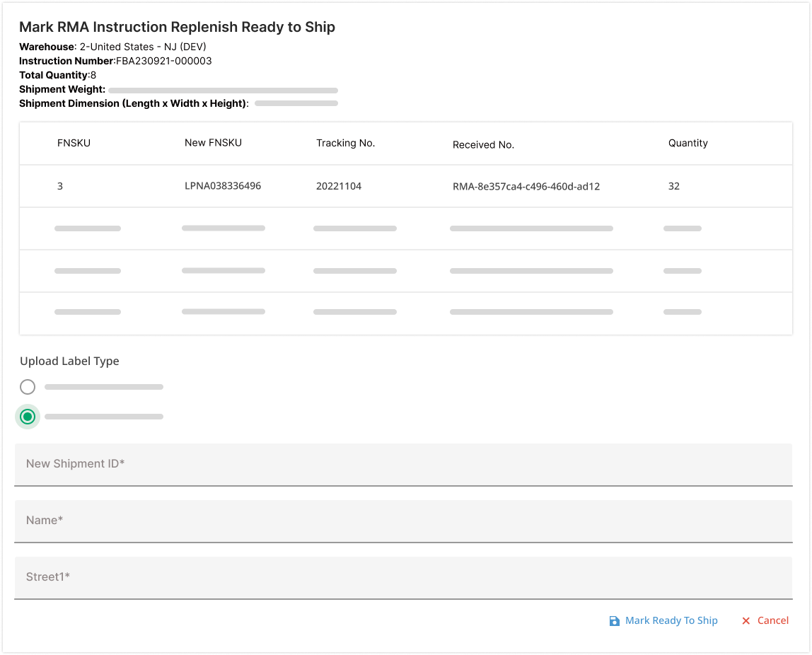Focus the New Shipment ID field
812x655 pixels.
click(403, 464)
